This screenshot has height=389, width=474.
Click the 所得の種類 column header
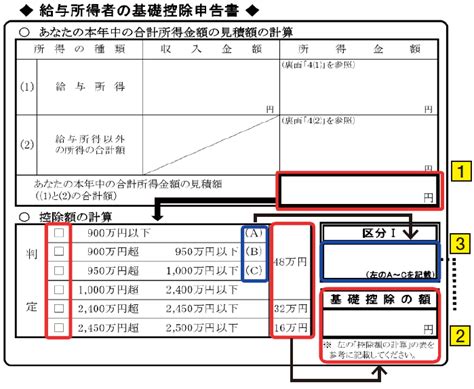pos(79,49)
